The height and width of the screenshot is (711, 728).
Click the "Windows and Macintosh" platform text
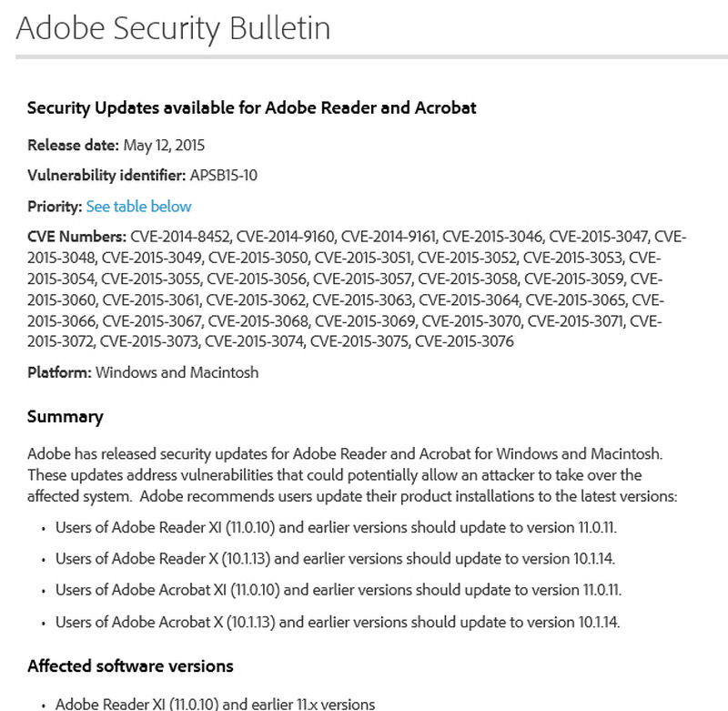(177, 372)
